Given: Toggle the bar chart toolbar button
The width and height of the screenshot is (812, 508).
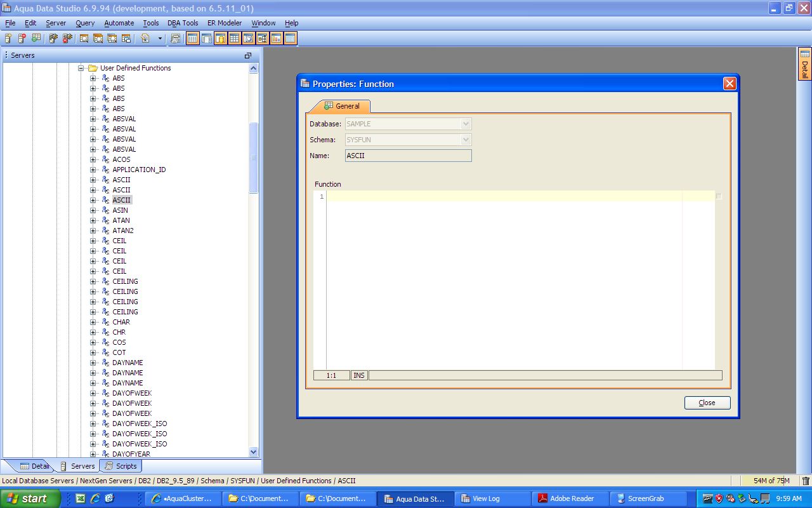Looking at the screenshot, I should [x=277, y=39].
